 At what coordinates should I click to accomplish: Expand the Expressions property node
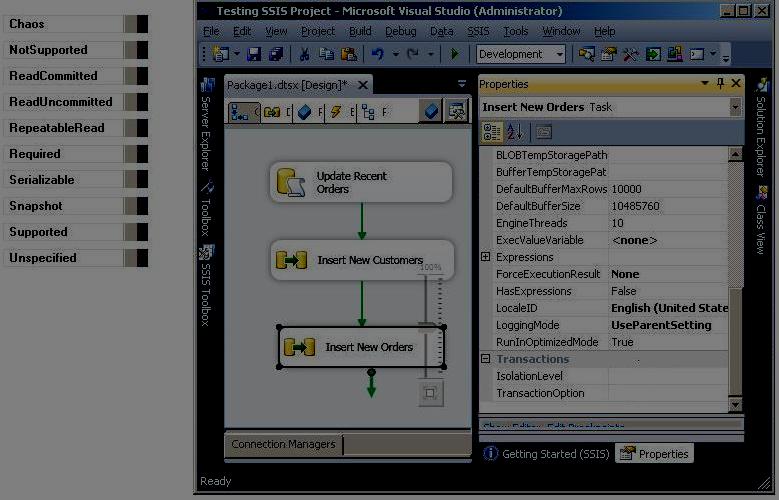click(485, 257)
